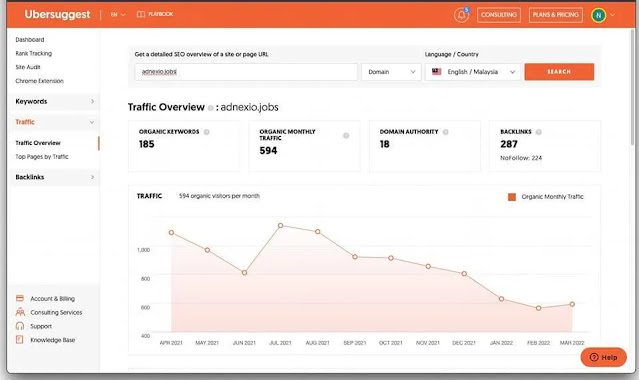The height and width of the screenshot is (380, 639).
Task: Click the PLANS & PRICING button
Action: pos(555,15)
